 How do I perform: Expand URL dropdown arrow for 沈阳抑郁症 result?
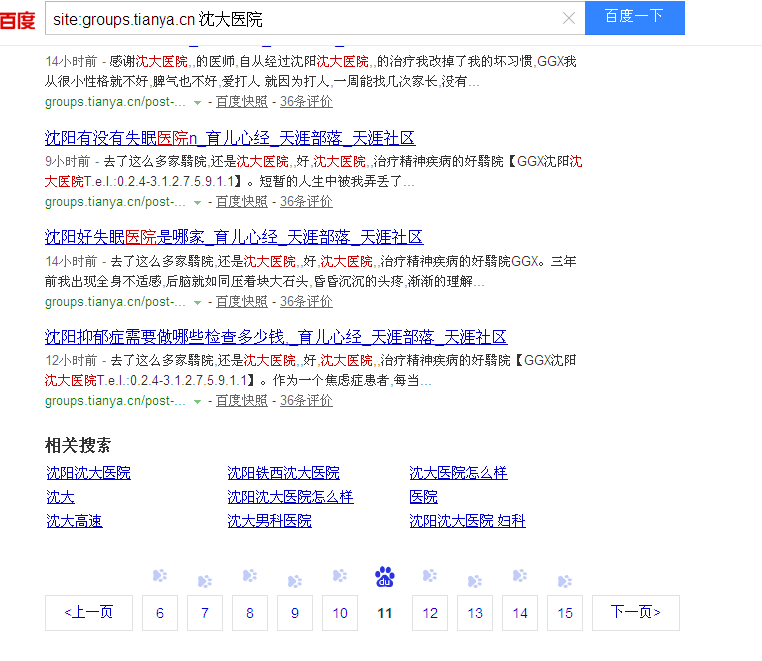(197, 401)
